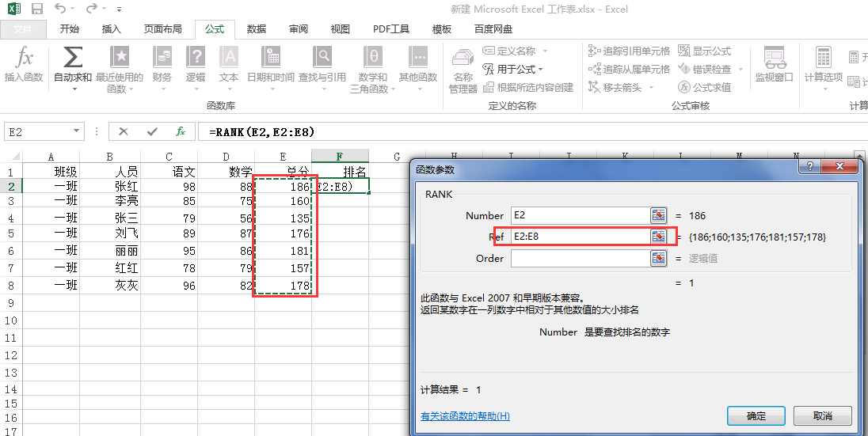Screen dimensions: 868x436
Task: Open Recently Used functions (最近使用的函数)
Action: click(119, 69)
